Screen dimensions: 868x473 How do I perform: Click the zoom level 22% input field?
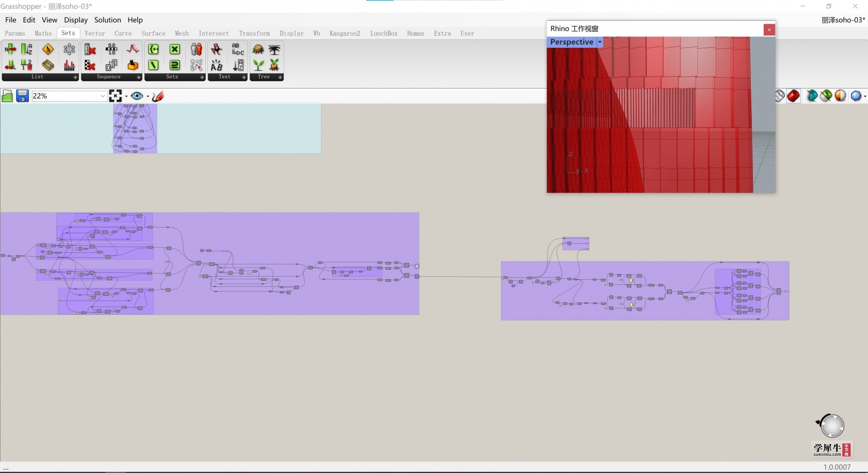coord(67,96)
